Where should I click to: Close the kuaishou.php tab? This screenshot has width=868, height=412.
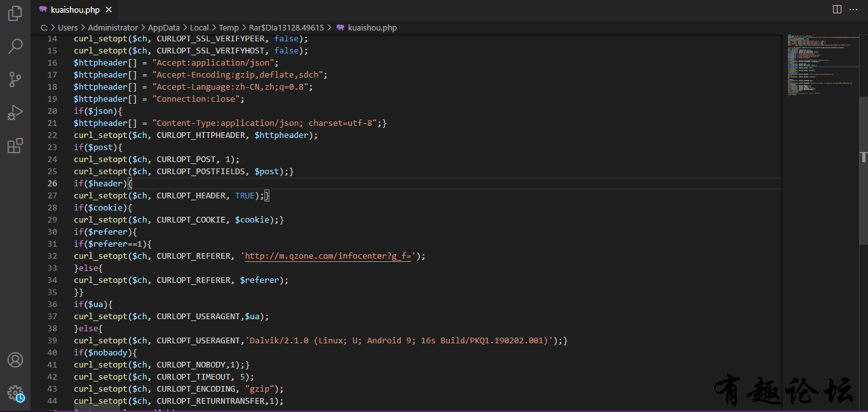109,10
